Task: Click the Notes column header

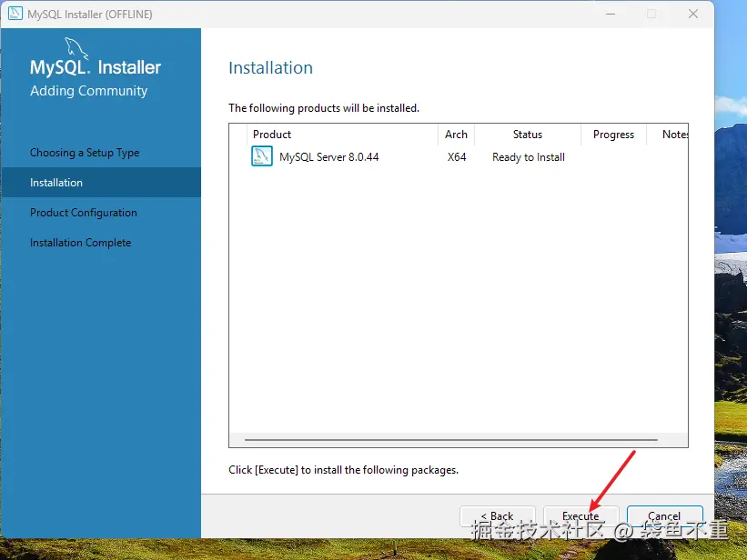Action: (x=668, y=135)
